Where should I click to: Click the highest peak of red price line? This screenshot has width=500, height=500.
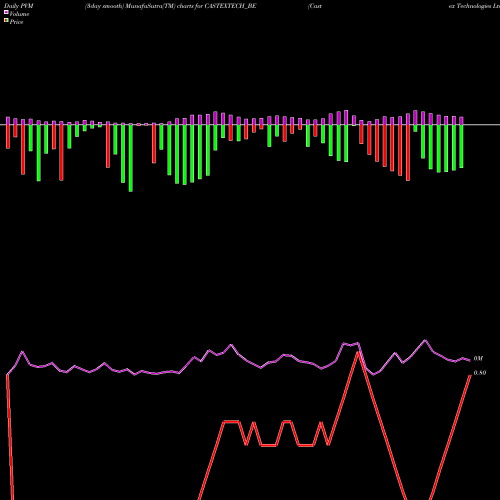(358, 352)
